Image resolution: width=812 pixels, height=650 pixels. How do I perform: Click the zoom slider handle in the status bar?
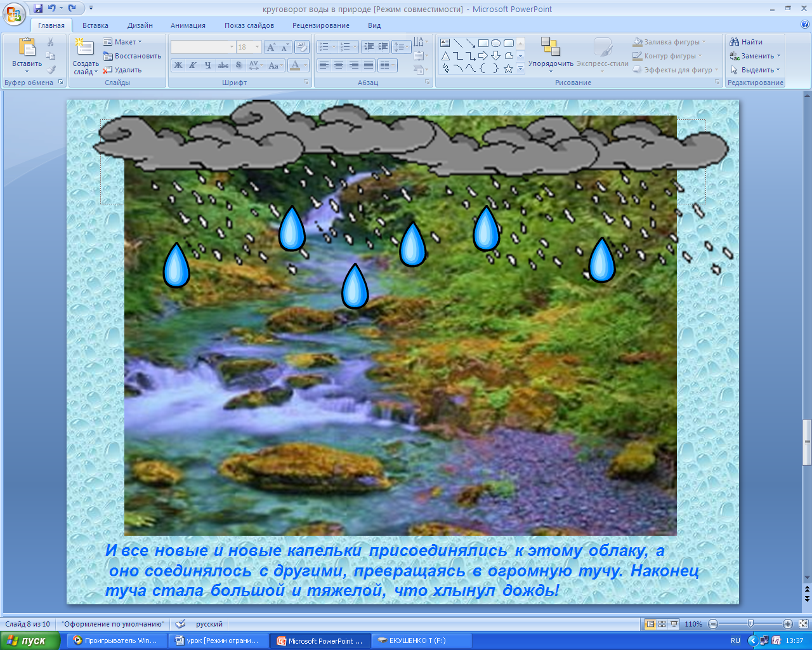(x=750, y=624)
